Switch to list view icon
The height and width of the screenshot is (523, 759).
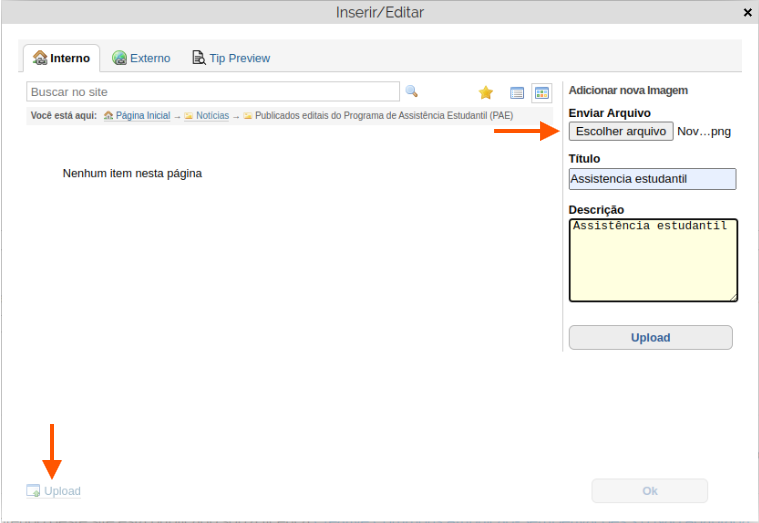517,93
